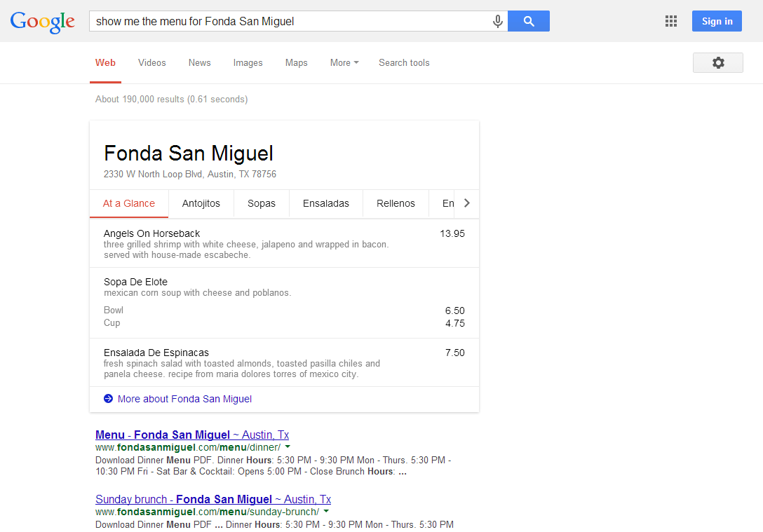Open More about Fonda San Miguel link
Viewport: 763px width, 532px height.
(x=185, y=399)
